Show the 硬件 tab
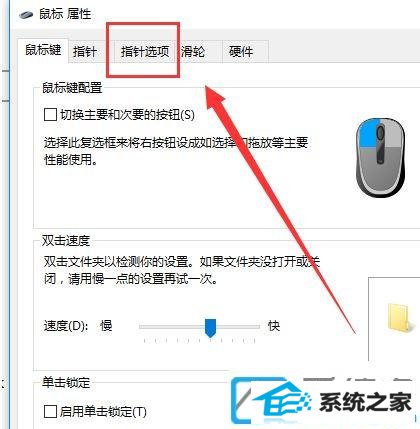Image resolution: width=420 pixels, height=429 pixels. [x=241, y=52]
